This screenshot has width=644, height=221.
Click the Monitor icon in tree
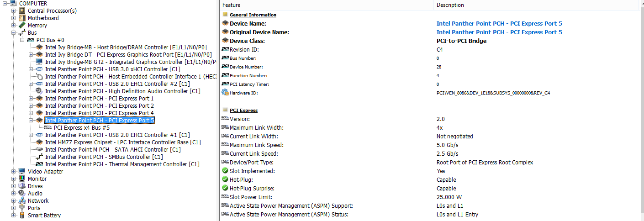(22, 179)
